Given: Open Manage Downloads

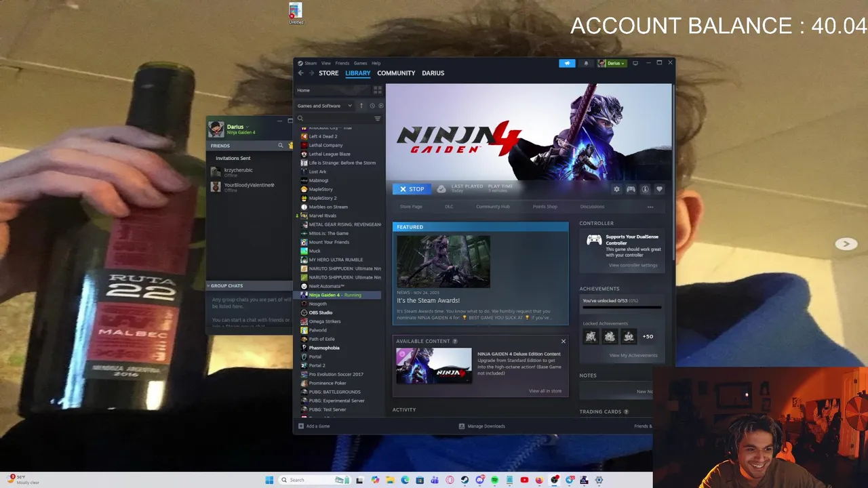Looking at the screenshot, I should coord(482,426).
